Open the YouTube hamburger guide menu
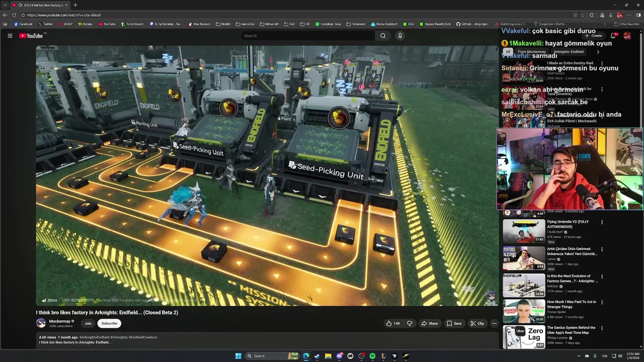The width and height of the screenshot is (644, 362). click(10, 36)
